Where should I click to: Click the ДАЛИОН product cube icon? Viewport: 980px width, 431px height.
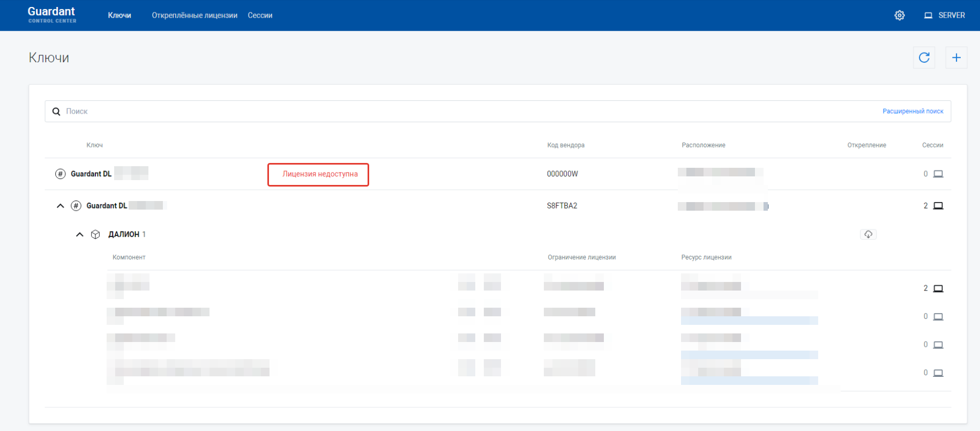click(95, 234)
